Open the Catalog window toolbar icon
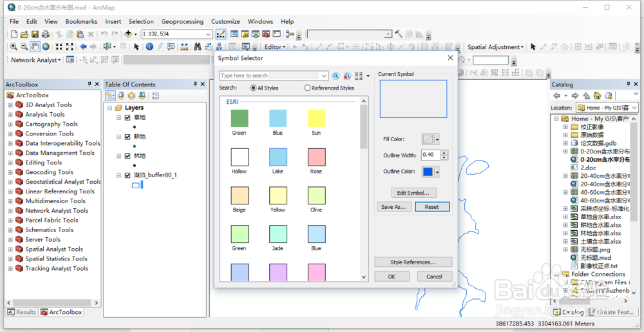 tap(245, 34)
